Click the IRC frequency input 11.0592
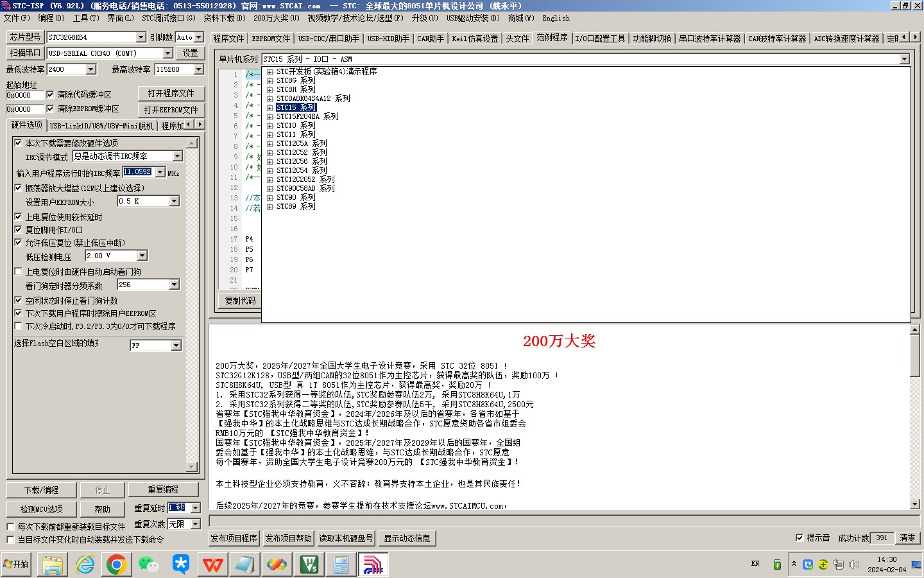The height and width of the screenshot is (578, 924). (138, 172)
